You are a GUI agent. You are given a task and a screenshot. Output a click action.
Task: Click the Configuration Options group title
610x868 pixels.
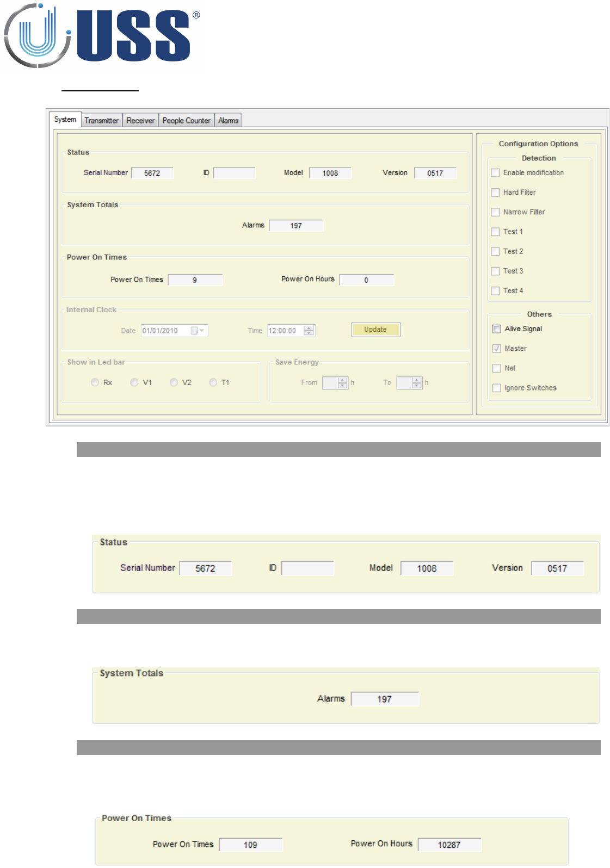[538, 144]
